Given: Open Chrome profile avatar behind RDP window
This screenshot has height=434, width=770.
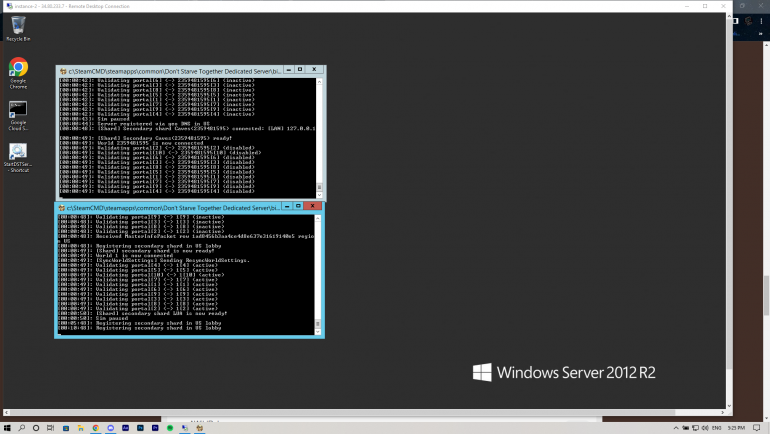Looking at the screenshot, I should coord(748,21).
